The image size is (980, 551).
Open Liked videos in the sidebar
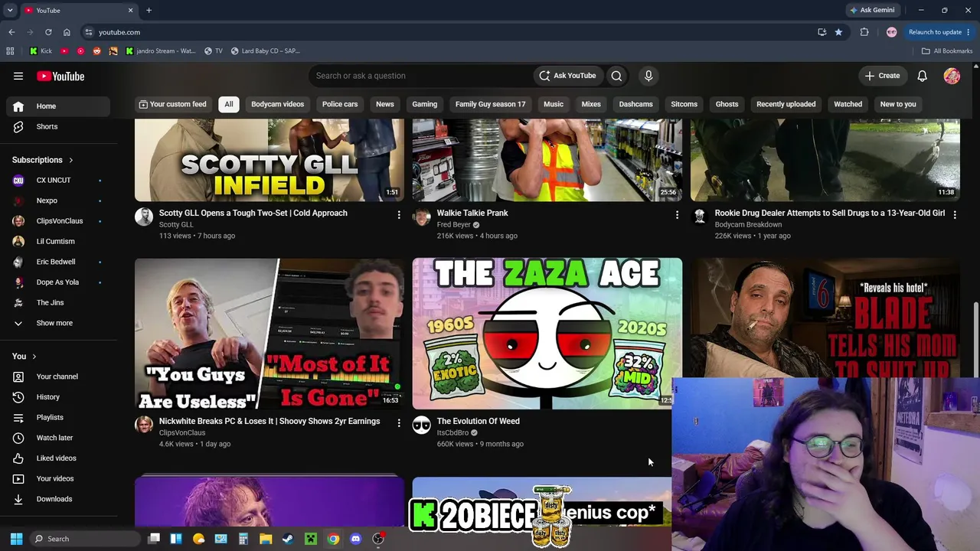[x=55, y=458]
